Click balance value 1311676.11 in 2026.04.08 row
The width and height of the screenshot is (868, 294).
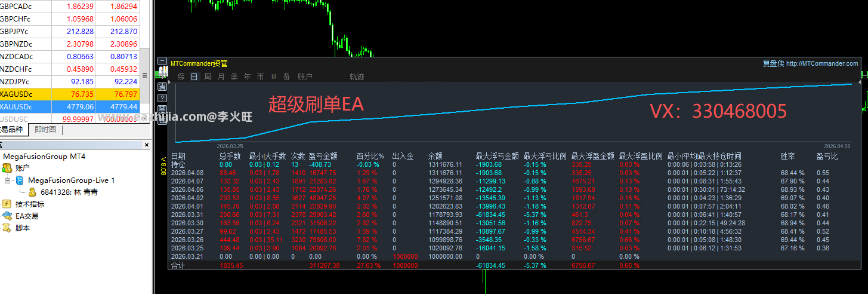pos(445,173)
